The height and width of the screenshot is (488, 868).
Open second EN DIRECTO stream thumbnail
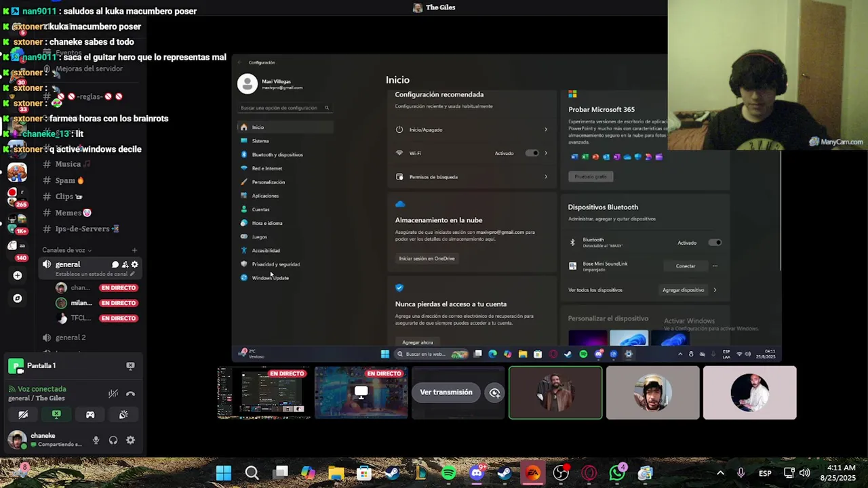pos(361,393)
